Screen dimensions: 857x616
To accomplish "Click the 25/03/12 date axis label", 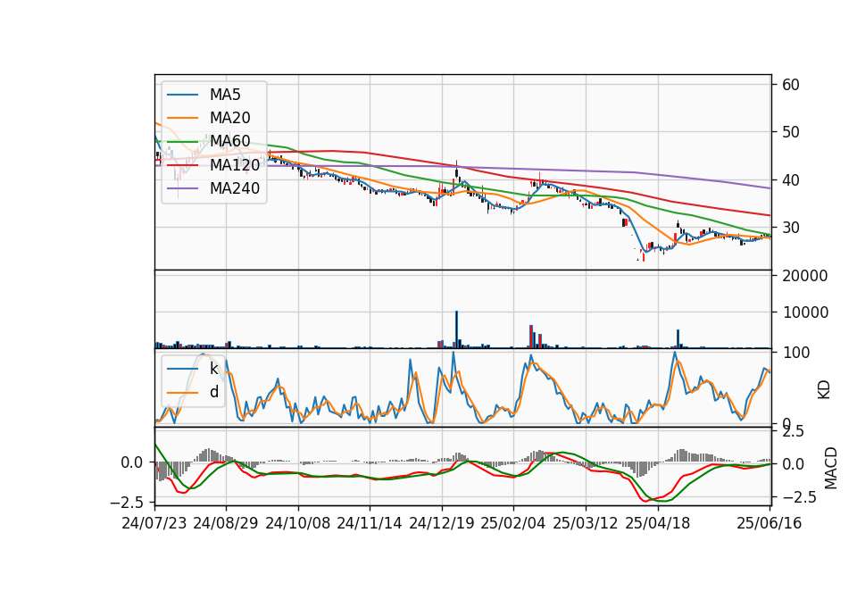I will pyautogui.click(x=586, y=523).
